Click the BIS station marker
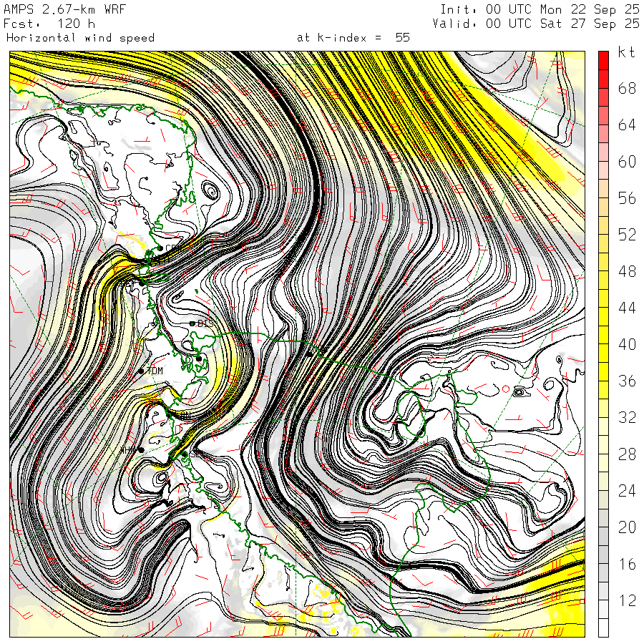This screenshot has height=644, width=644. pos(192,324)
